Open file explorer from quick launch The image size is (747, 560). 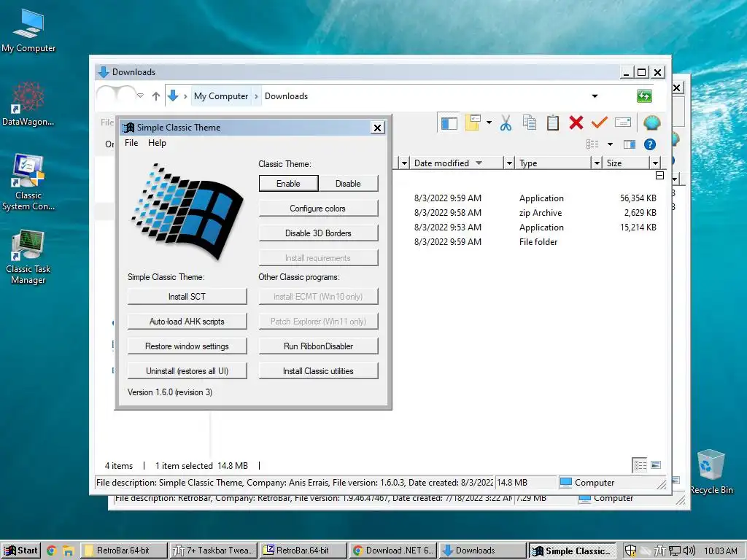[68, 551]
